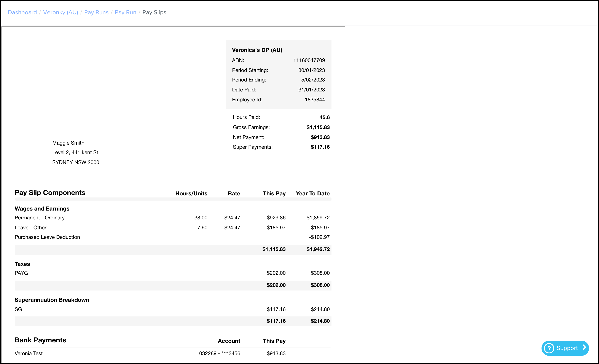Click address line Level 2, 441 kent St

(x=75, y=152)
